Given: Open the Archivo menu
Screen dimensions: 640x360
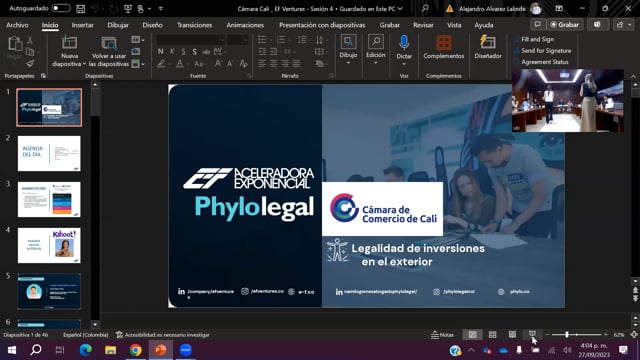Looking at the screenshot, I should click(x=17, y=25).
